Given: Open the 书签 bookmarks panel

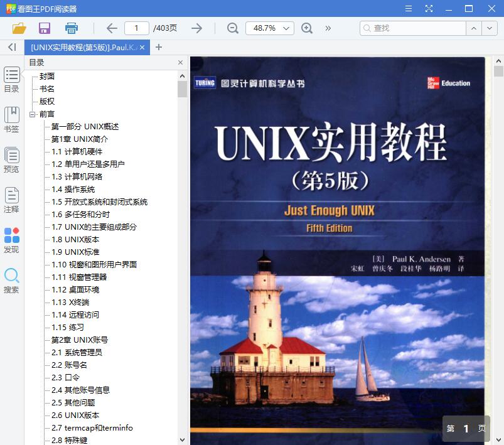Looking at the screenshot, I should tap(11, 120).
